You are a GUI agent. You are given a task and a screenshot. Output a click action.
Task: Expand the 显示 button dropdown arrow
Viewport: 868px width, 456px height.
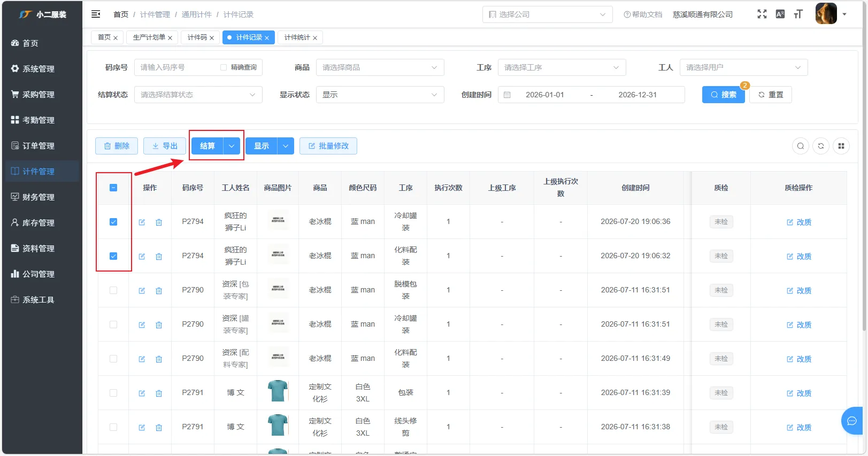(286, 146)
